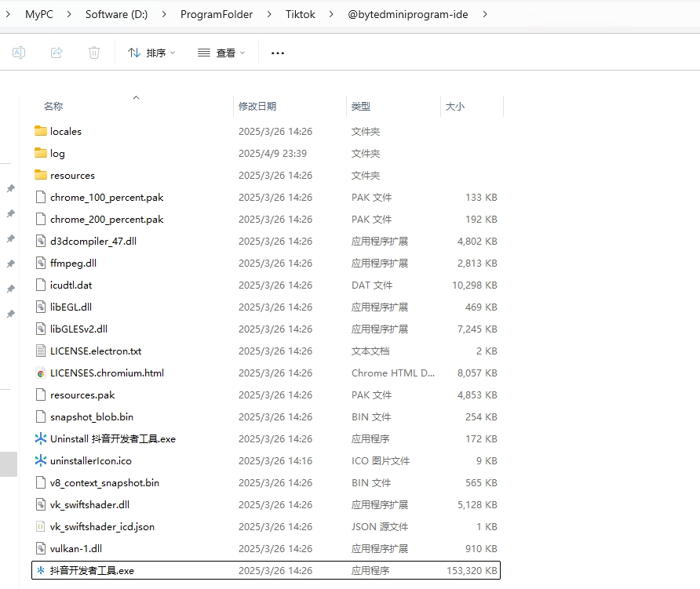The height and width of the screenshot is (589, 700).
Task: Click the Rename toolbar icon
Action: coord(19,53)
